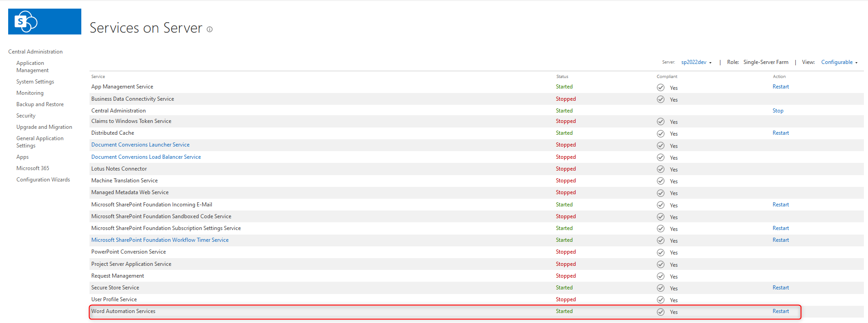Click compliant checkmark icon for App Management Service
868x323 pixels.
click(x=660, y=88)
